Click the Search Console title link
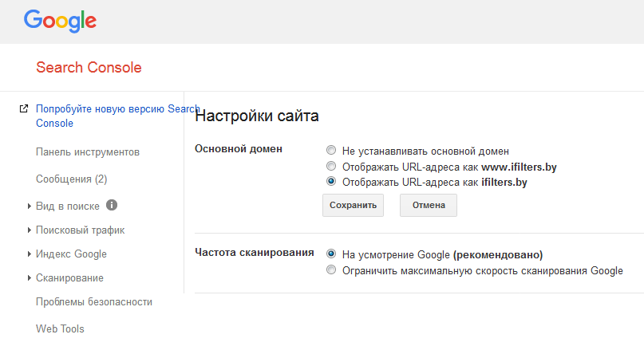This screenshot has width=644, height=354. pos(89,67)
